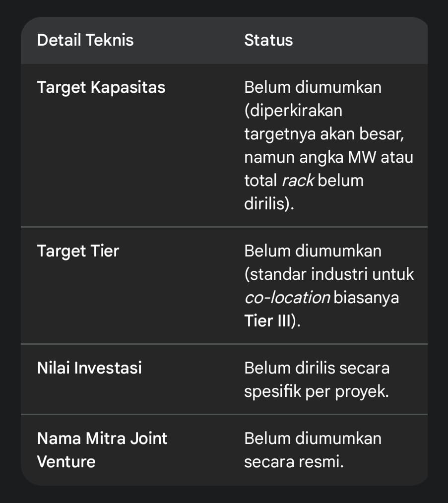
Task: Click the italic word "rack"
Action: coord(298,180)
